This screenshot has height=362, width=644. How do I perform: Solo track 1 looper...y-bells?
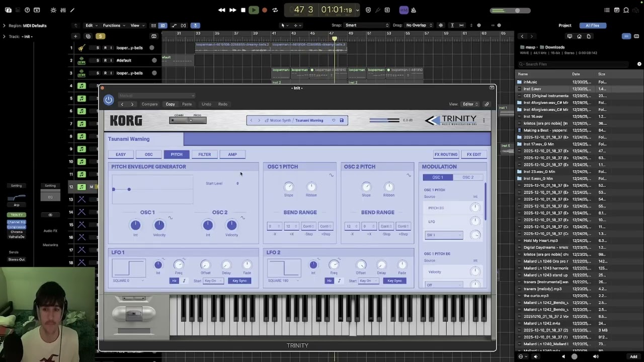click(x=98, y=48)
